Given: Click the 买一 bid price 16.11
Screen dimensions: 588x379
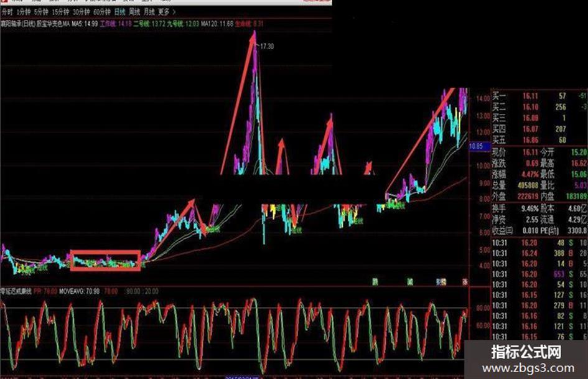Looking at the screenshot, I should click(x=530, y=96).
